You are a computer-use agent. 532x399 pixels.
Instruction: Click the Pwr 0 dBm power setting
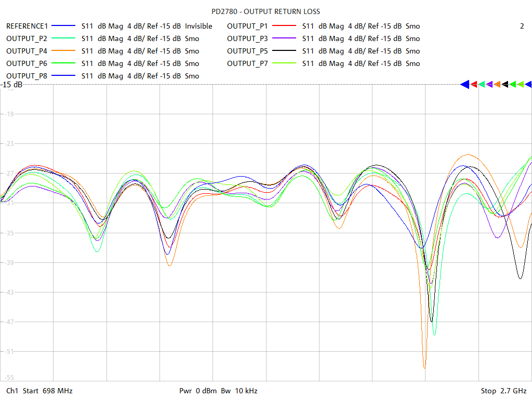[197, 391]
